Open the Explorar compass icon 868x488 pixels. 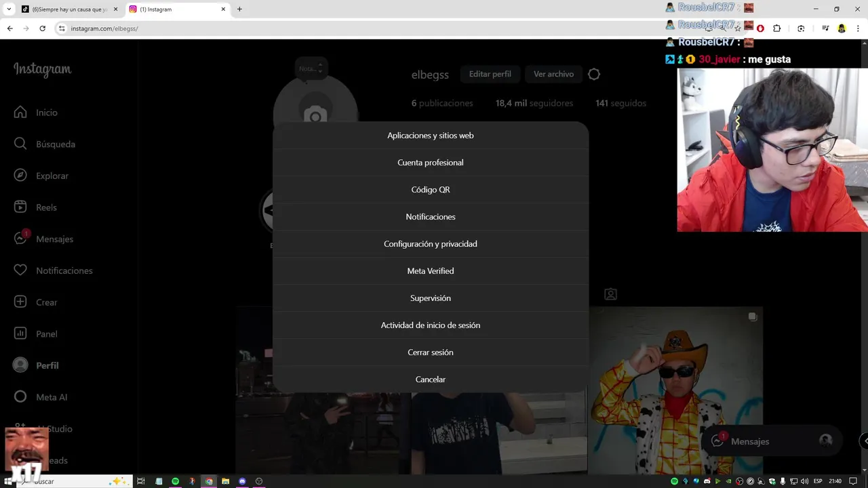[20, 176]
